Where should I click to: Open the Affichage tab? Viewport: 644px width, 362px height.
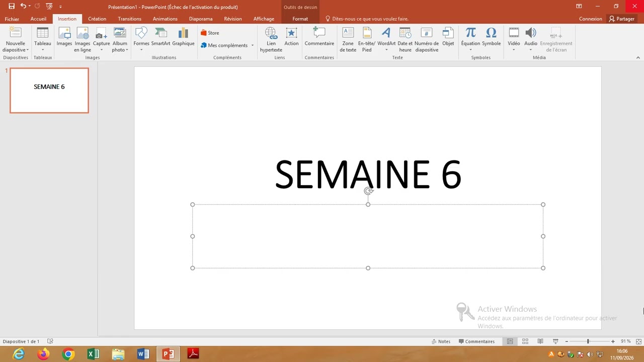[264, 19]
